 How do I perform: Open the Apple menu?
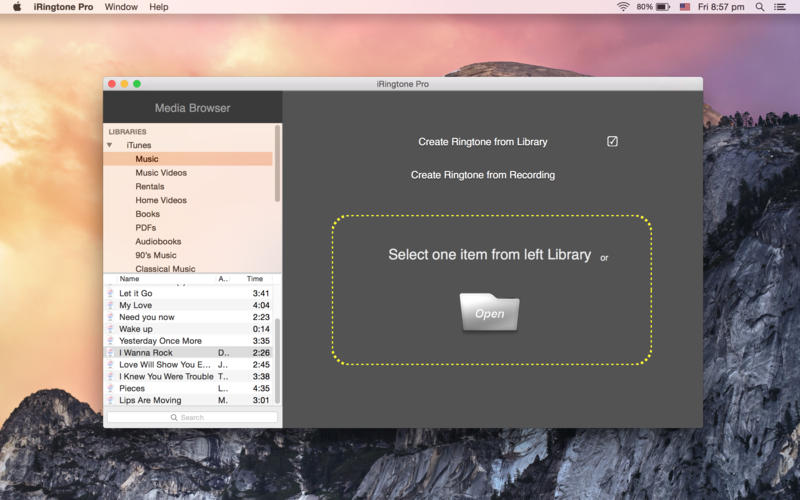[17, 7]
